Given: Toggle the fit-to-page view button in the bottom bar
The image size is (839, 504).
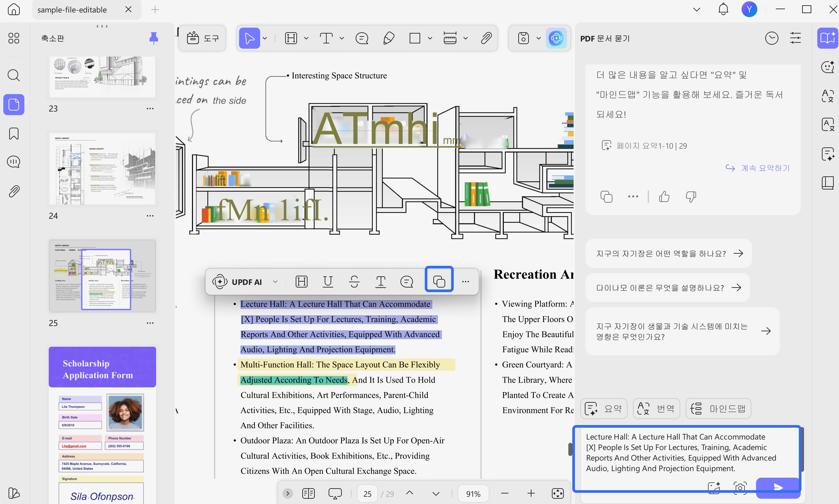Looking at the screenshot, I should (x=558, y=493).
